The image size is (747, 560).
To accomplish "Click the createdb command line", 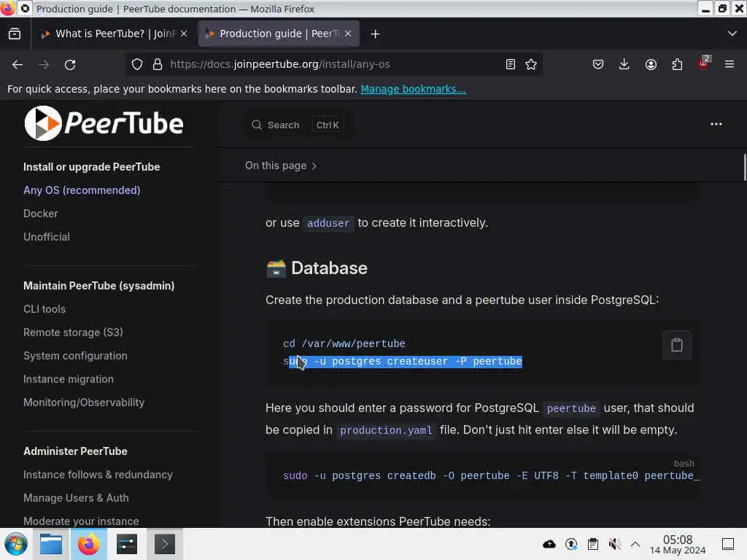I will (x=491, y=475).
